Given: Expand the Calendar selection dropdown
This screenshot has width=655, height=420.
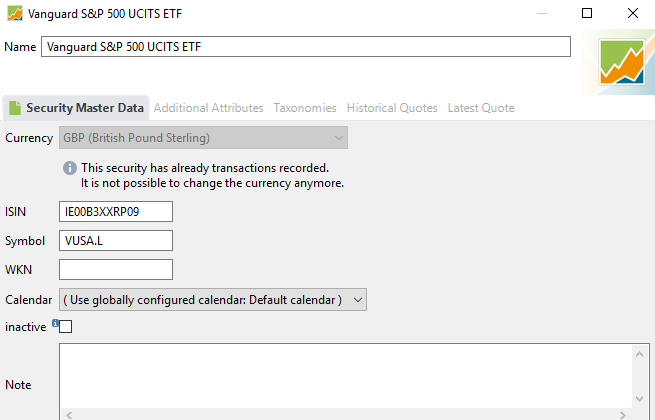Looking at the screenshot, I should click(213, 300).
